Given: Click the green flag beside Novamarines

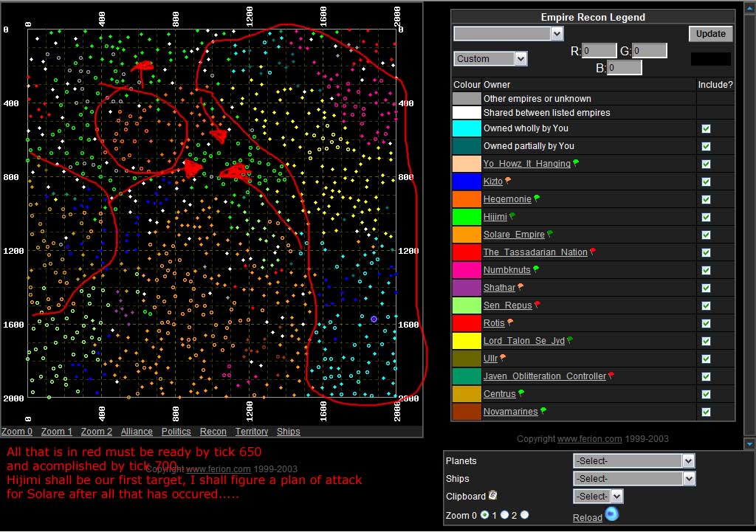Looking at the screenshot, I should pyautogui.click(x=544, y=411).
